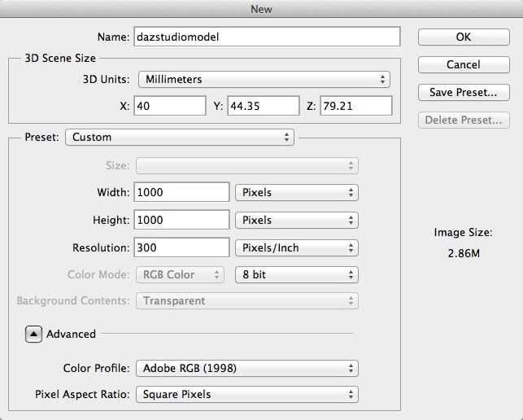Screen dimensions: 523x420
Task: Open the Color Profile Adobe RGB dropdown
Action: pyautogui.click(x=246, y=368)
